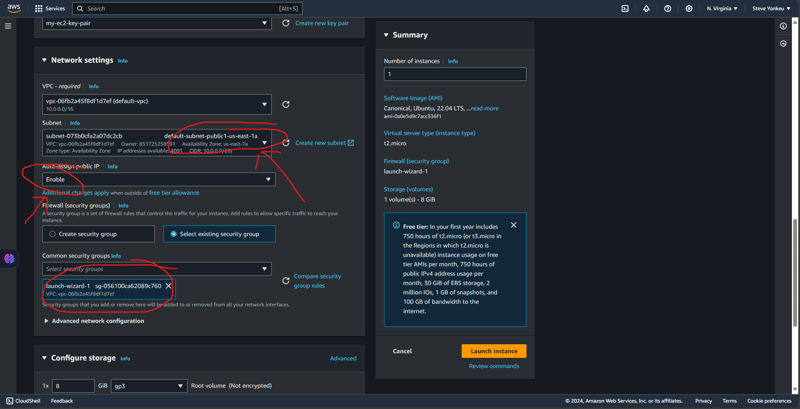Viewport: 800px width, 409px height.
Task: Open the help question mark icon
Action: point(667,9)
